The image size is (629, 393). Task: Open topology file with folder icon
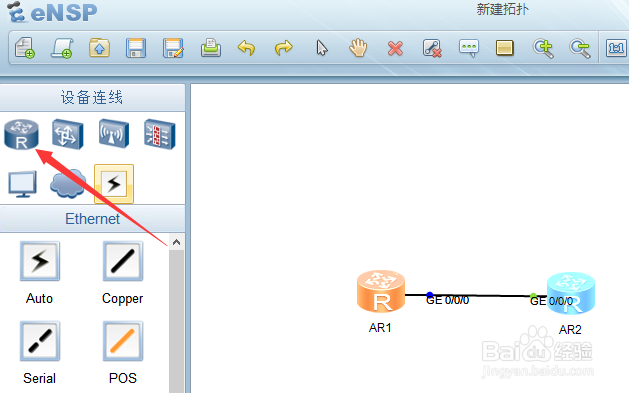click(99, 48)
